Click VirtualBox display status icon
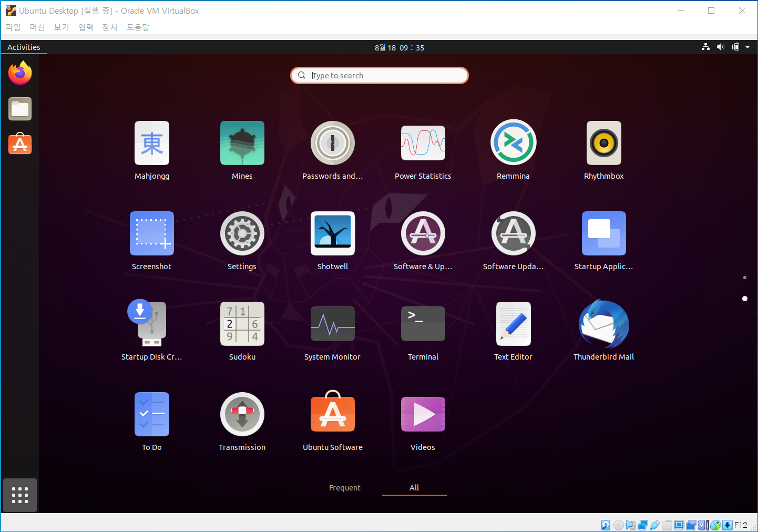This screenshot has width=758, height=532. coord(679,525)
